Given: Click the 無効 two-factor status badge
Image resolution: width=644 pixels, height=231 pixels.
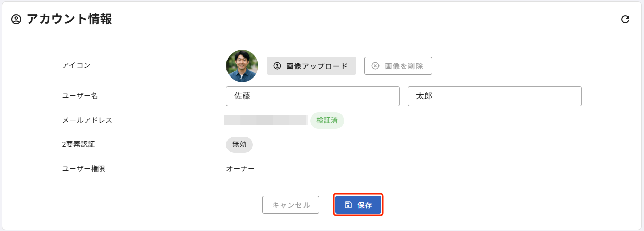Looking at the screenshot, I should pos(239,144).
